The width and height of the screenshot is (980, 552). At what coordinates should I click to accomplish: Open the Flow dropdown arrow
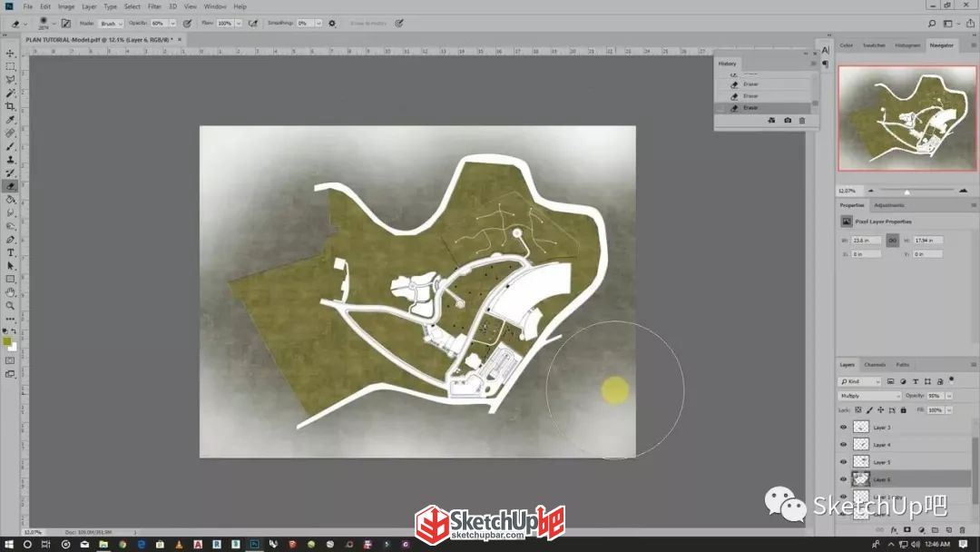coord(238,23)
